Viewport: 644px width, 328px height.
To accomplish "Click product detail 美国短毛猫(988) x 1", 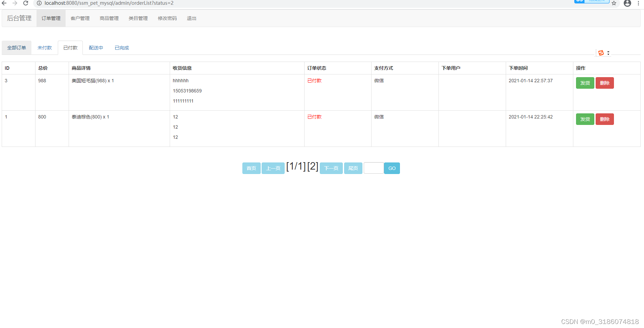I will (93, 81).
